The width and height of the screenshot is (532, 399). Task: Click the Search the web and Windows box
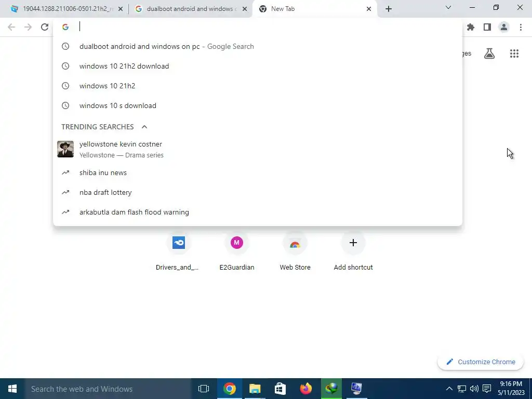pyautogui.click(x=108, y=389)
